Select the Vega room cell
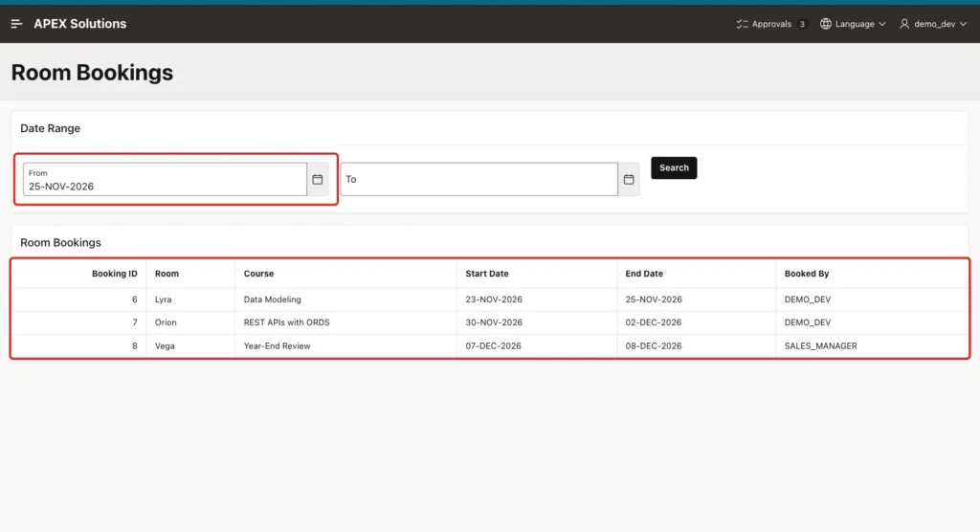Viewport: 980px width, 532px height. pos(165,345)
